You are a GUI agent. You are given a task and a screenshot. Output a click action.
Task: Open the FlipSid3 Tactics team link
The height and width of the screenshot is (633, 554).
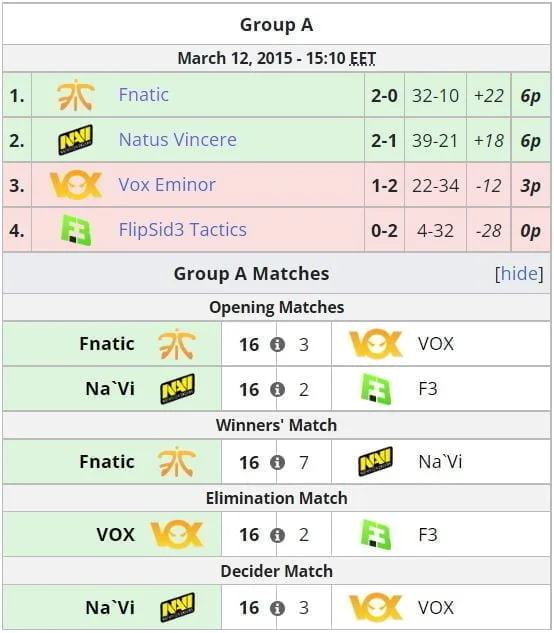183,230
